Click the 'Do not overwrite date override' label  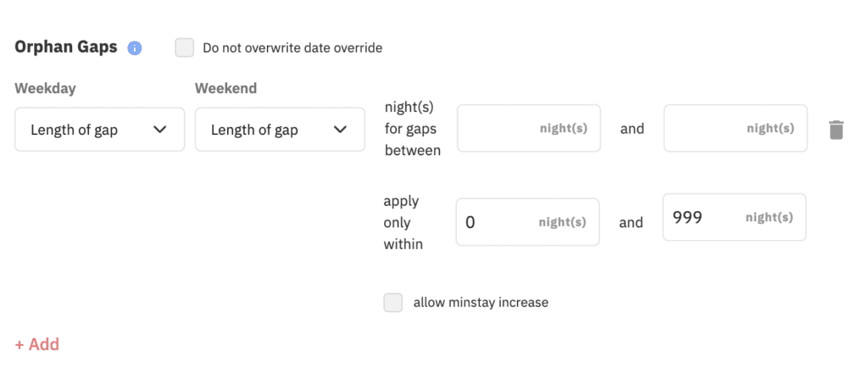(x=292, y=48)
